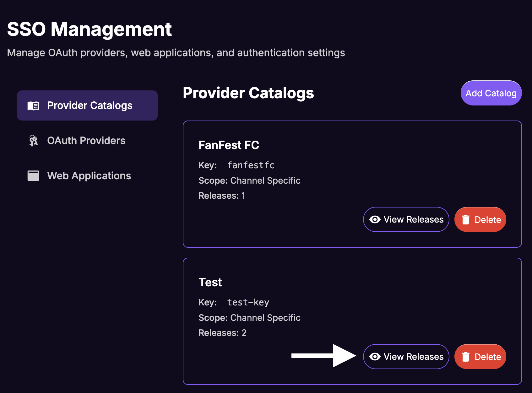Viewport: 532px width, 393px height.
Task: Click the test-key key value
Action: [248, 302]
